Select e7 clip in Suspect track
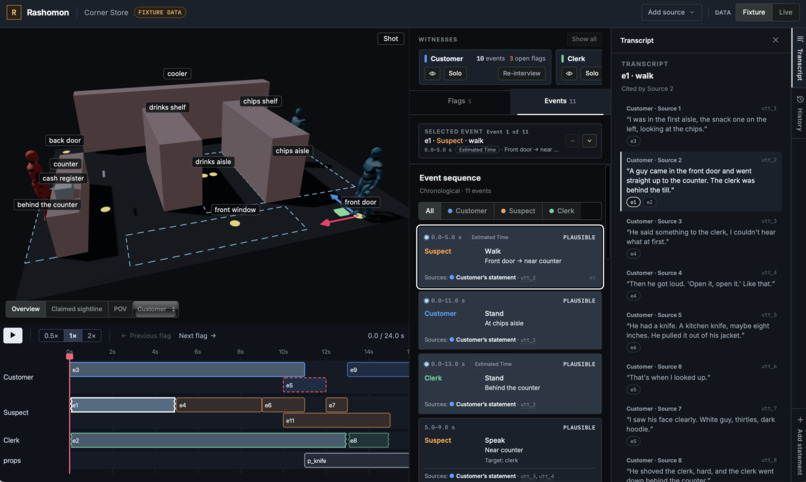The width and height of the screenshot is (806, 482). point(337,405)
